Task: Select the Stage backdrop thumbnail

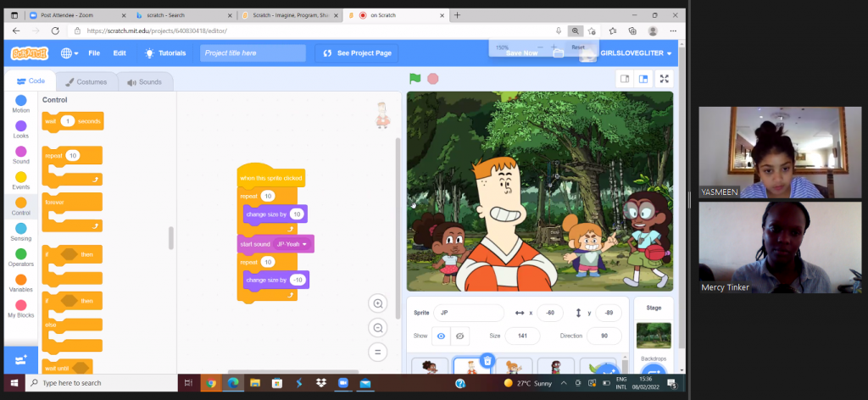Action: 654,336
